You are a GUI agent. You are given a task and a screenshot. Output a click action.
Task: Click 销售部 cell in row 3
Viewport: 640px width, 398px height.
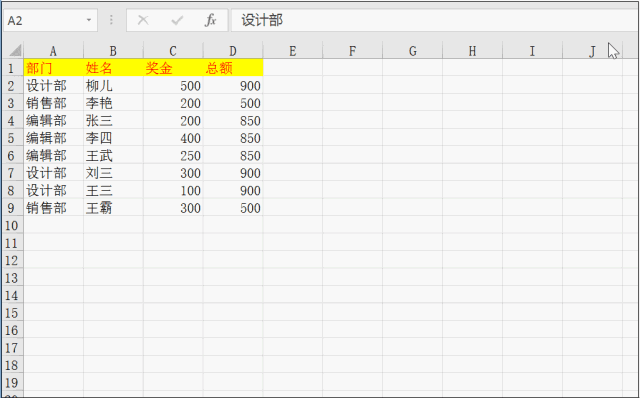[53, 103]
